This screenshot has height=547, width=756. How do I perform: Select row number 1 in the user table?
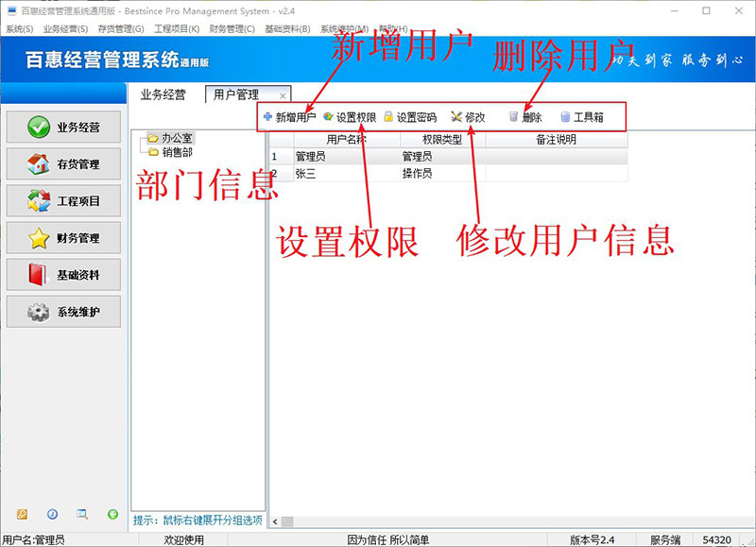pyautogui.click(x=281, y=156)
